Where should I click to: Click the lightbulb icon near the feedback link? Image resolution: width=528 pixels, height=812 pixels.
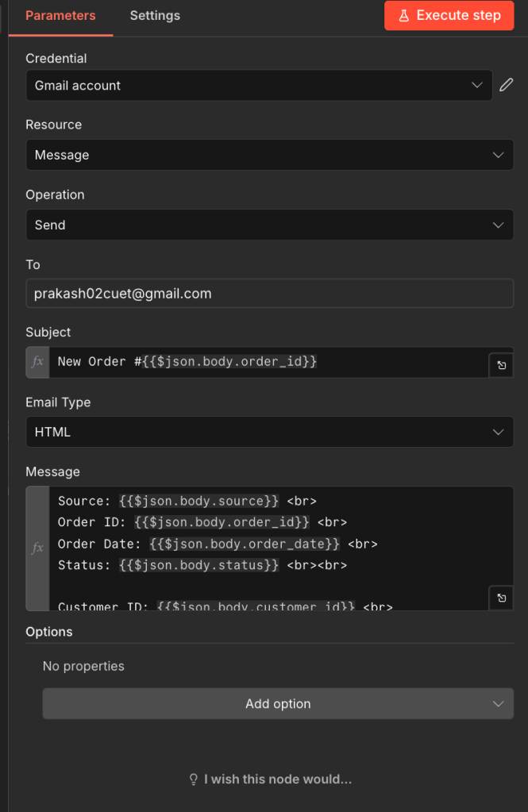193,779
